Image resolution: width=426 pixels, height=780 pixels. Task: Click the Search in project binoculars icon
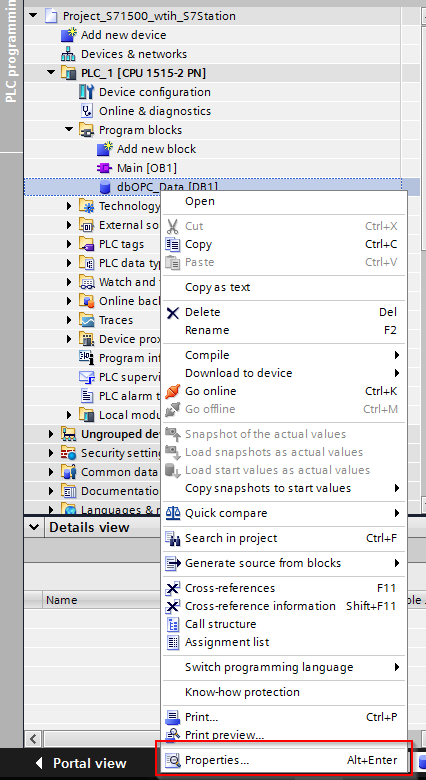click(x=173, y=538)
